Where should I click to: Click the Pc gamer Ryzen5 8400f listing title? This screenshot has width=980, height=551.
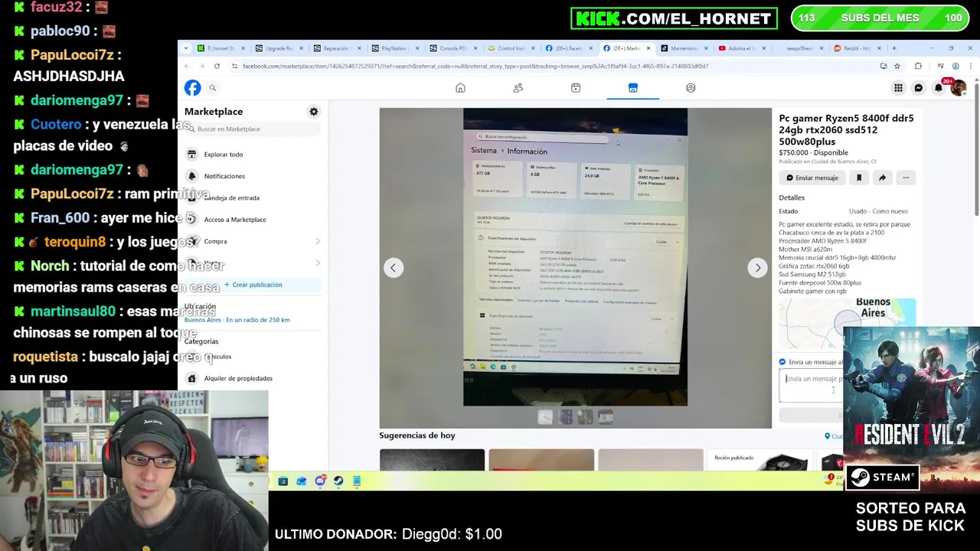(846, 130)
